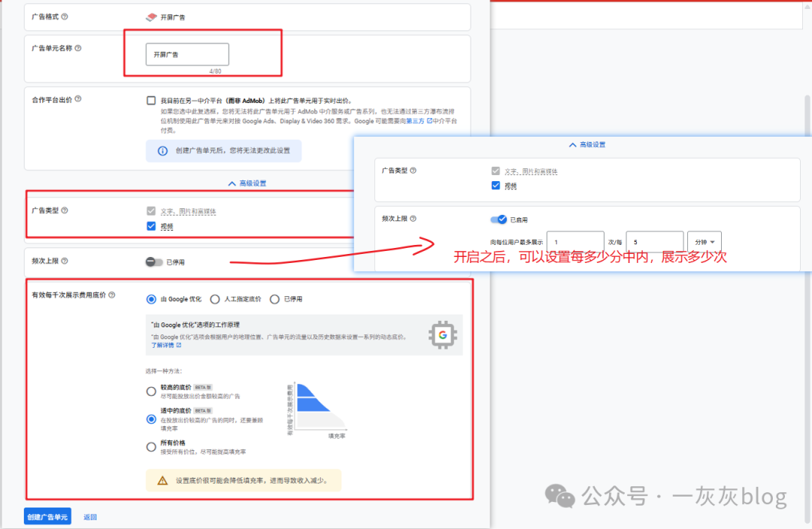
Task: Enable the 频次上限 toggle showing 已停用
Action: [154, 261]
